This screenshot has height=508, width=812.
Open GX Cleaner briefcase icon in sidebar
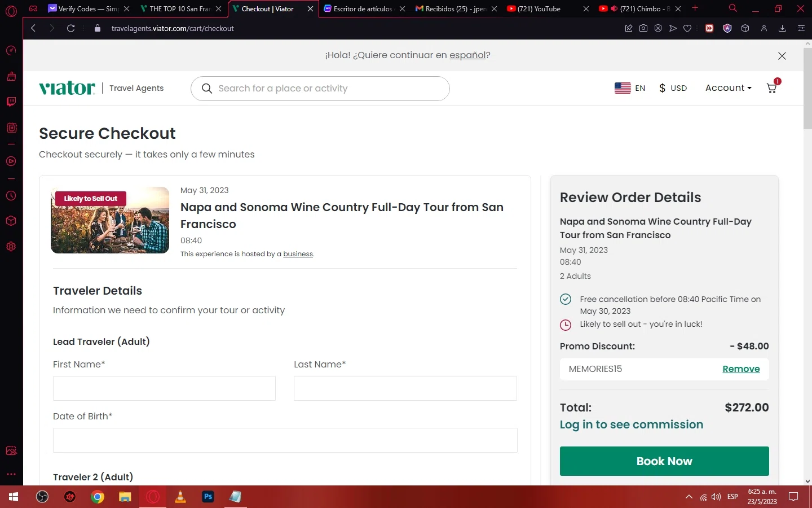coord(11,76)
